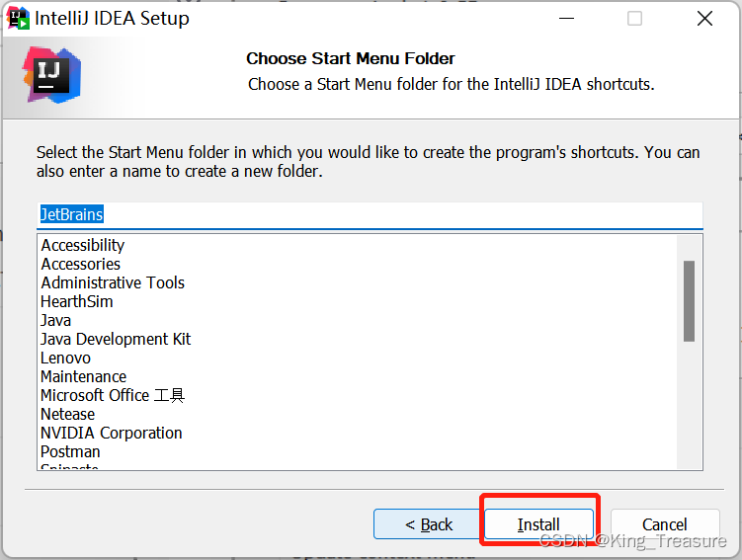Click the large IJ logo in header
Viewport: 742px width, 560px height.
tap(51, 75)
